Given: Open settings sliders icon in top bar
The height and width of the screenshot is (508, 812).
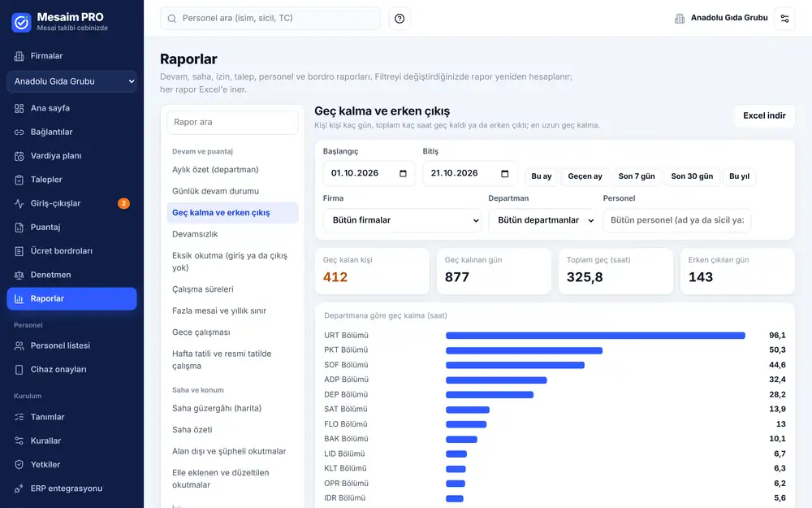Looking at the screenshot, I should (x=784, y=19).
